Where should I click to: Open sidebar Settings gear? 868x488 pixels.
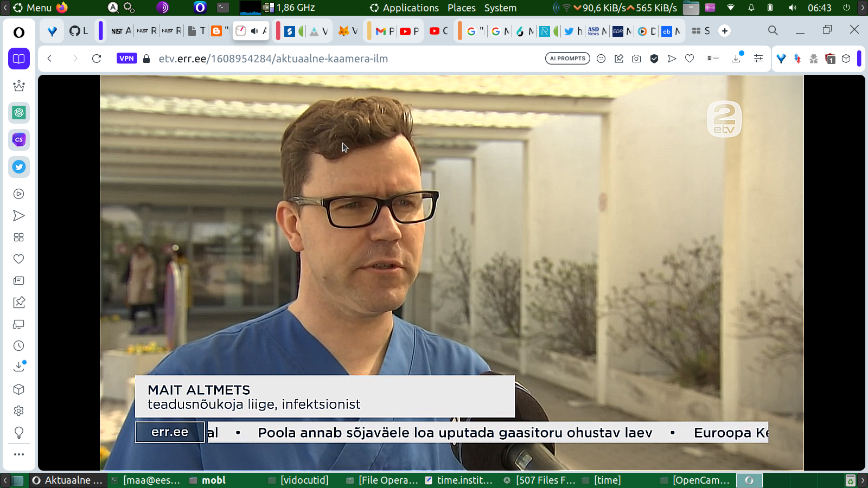tap(19, 411)
